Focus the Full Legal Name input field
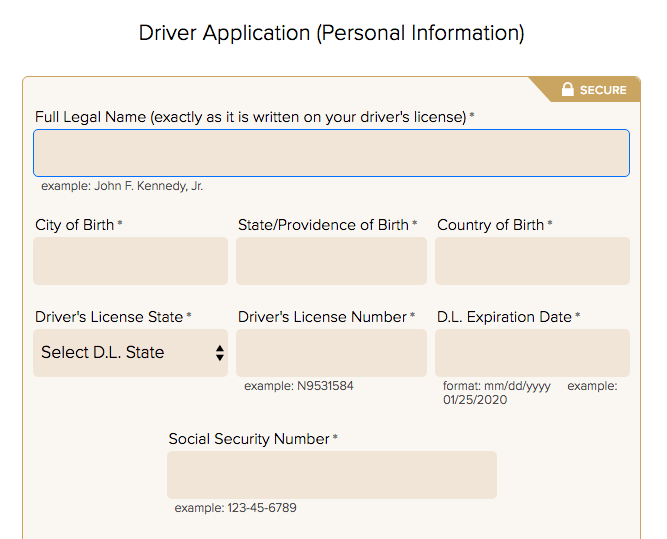The height and width of the screenshot is (539, 667). pos(331,153)
